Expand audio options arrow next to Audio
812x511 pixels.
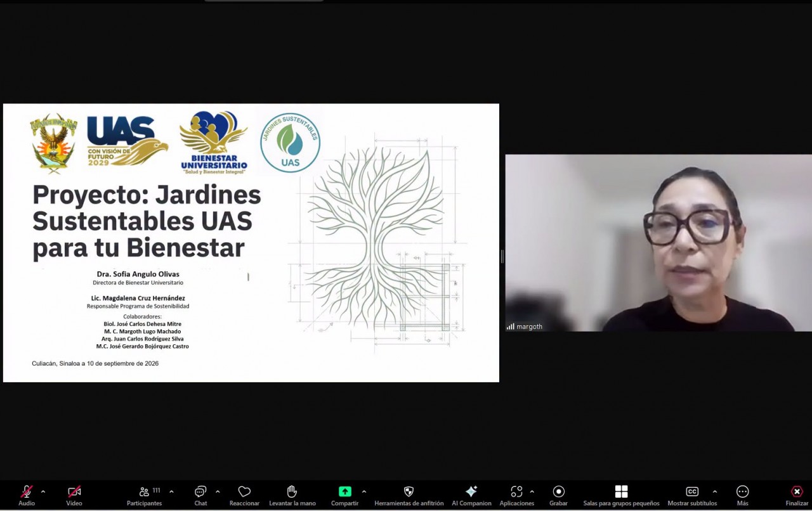(x=43, y=491)
